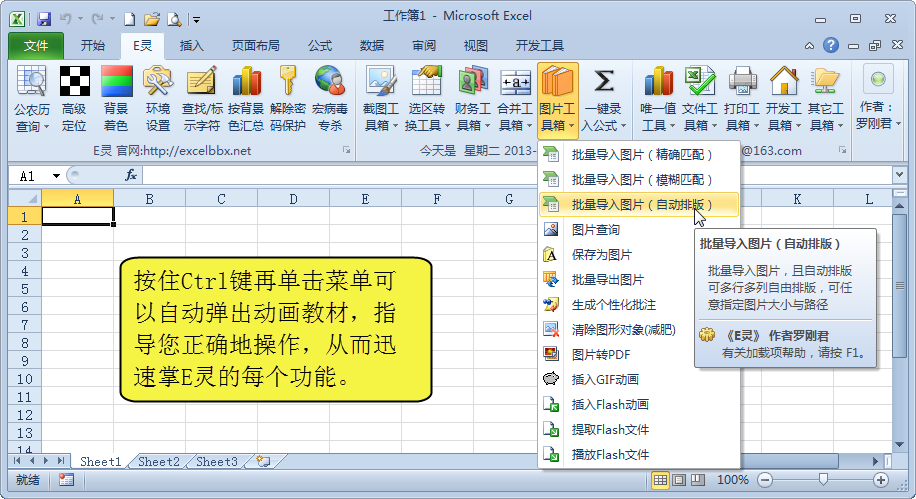Switch to the 公式 tab

tap(320, 46)
